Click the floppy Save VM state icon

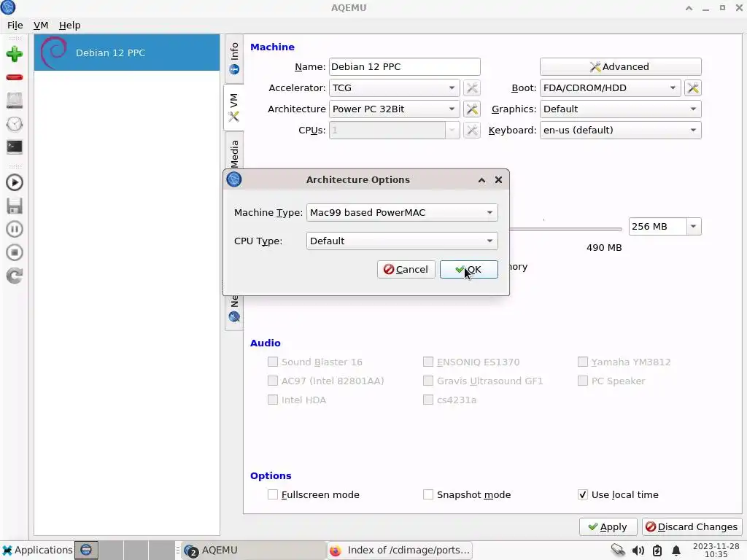click(15, 206)
